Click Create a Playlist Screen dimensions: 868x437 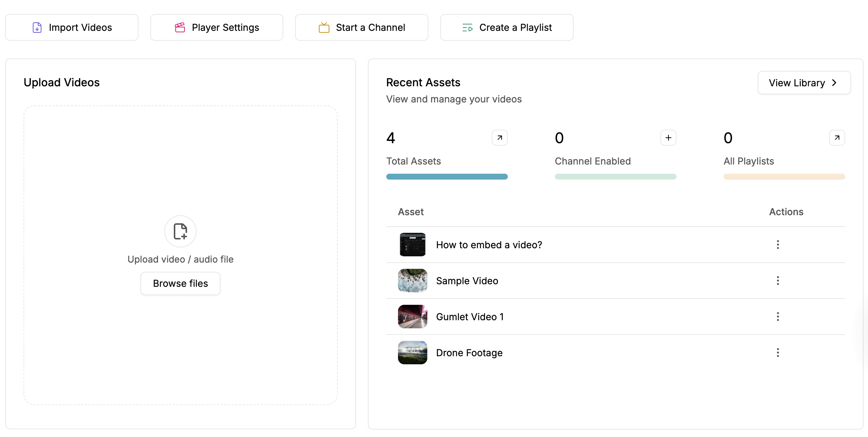click(507, 28)
